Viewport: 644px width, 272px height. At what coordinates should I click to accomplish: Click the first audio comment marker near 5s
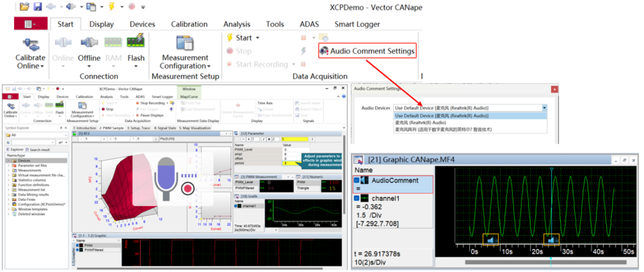490,239
